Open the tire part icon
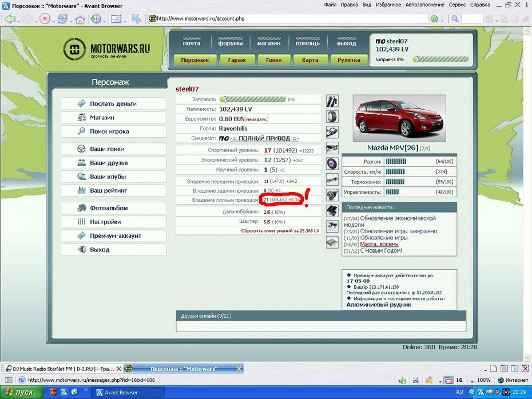 point(332,117)
